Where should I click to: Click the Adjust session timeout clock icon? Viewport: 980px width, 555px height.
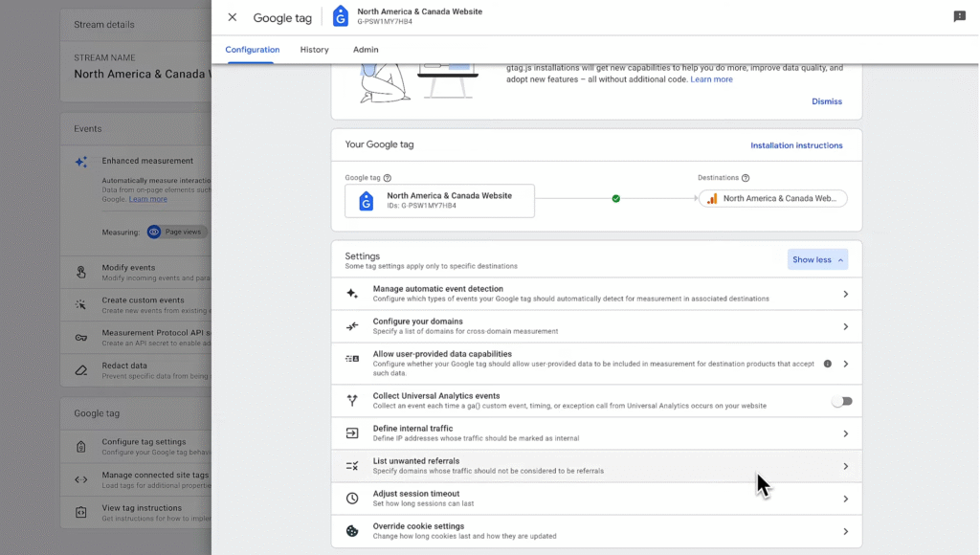pos(352,499)
